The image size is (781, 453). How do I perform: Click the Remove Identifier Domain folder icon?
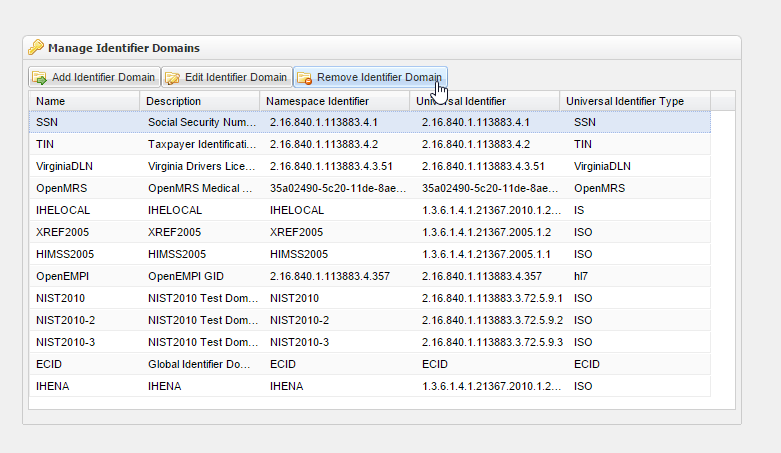304,78
